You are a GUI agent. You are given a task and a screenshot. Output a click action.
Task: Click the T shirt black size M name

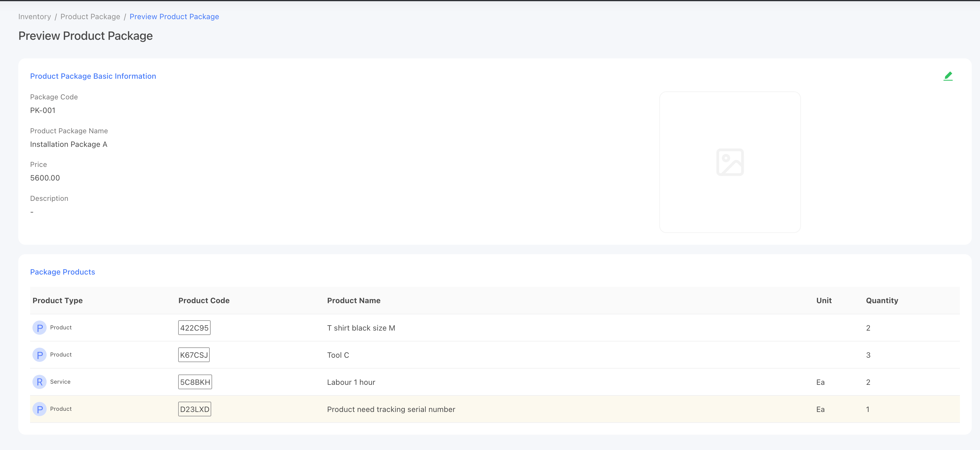361,328
